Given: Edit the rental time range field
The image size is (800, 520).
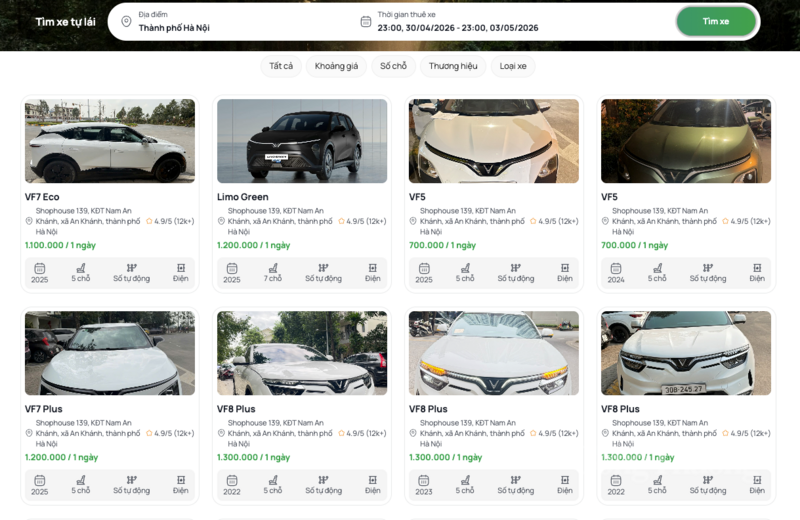Looking at the screenshot, I should tap(458, 28).
